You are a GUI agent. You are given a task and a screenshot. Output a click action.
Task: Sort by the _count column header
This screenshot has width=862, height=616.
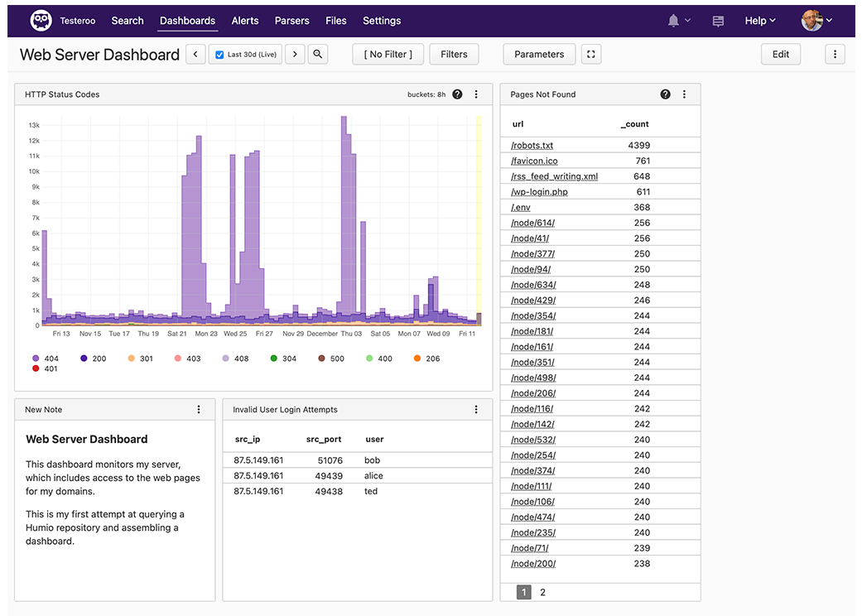635,124
